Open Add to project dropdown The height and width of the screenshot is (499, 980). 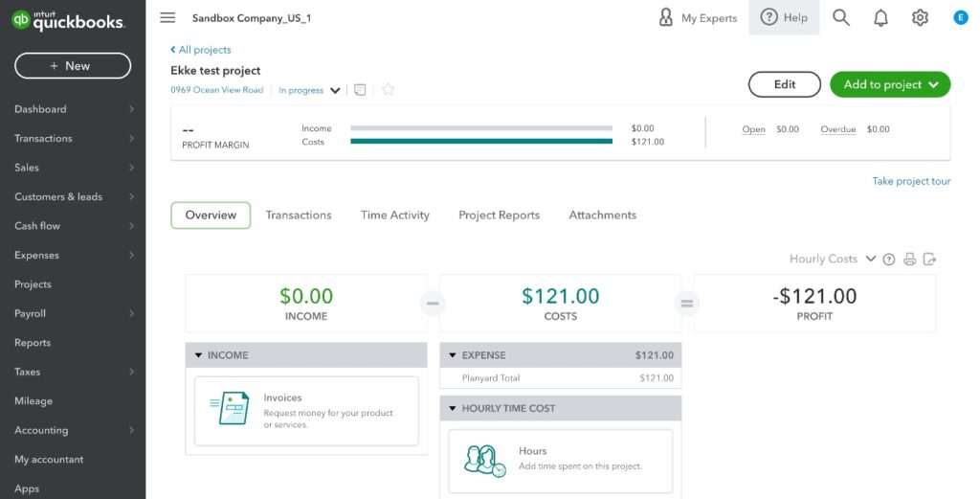pos(890,84)
